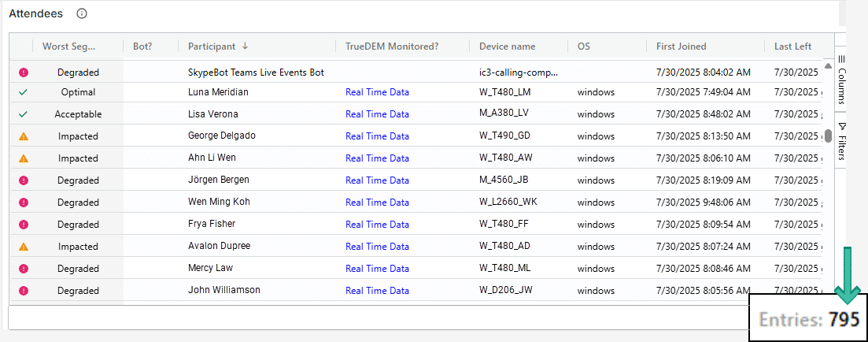Click the degraded icon for John Williamson

pyautogui.click(x=24, y=291)
